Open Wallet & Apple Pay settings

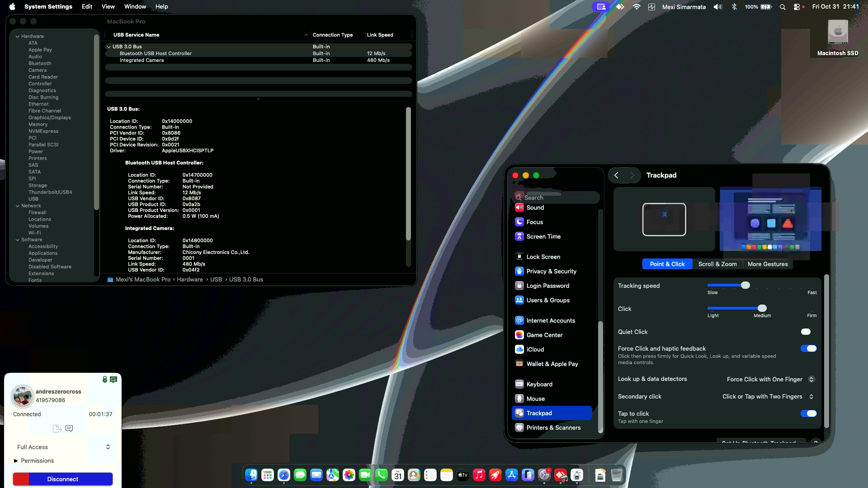click(552, 364)
